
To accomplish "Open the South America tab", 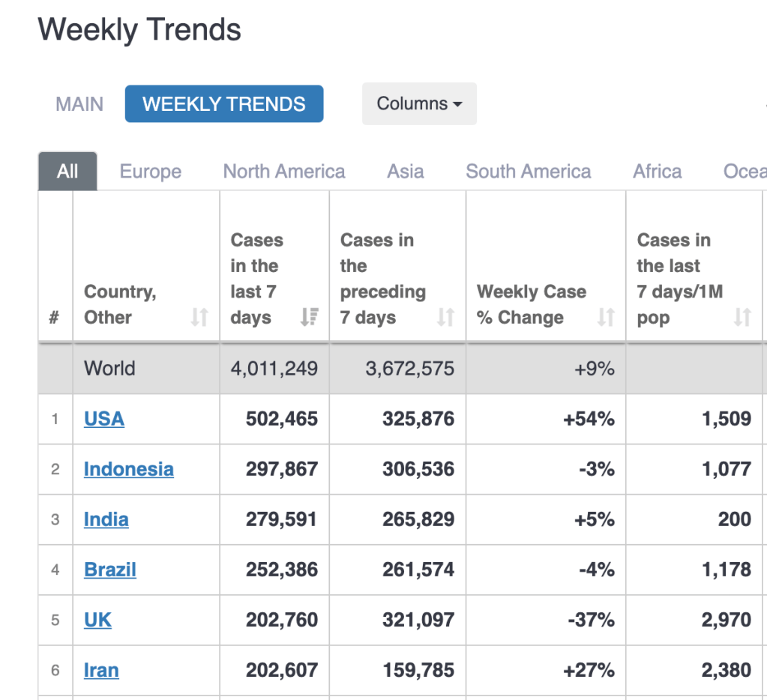I will click(x=529, y=172).
